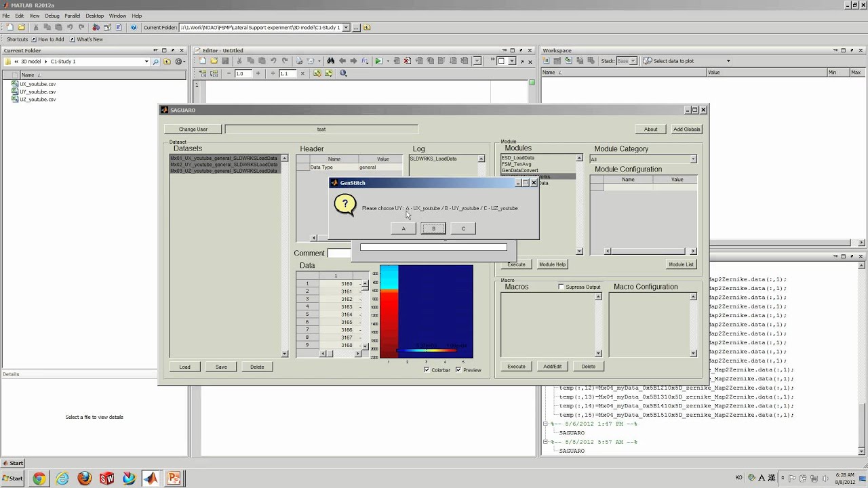Toggle the Preview checkbox

pyautogui.click(x=458, y=370)
